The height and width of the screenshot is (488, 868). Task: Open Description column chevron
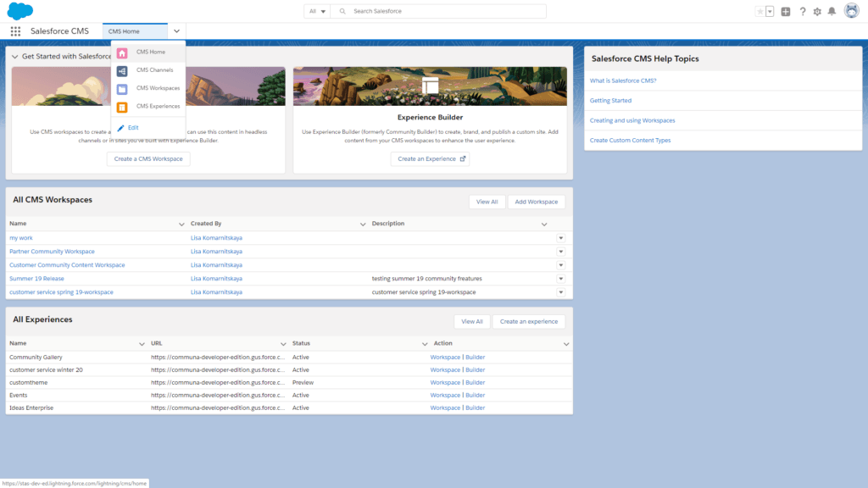pos(544,224)
